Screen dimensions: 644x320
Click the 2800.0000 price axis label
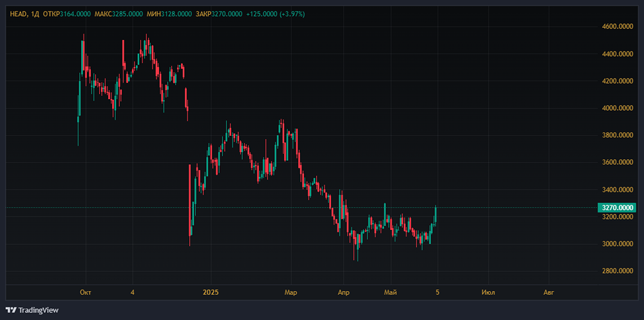pyautogui.click(x=616, y=271)
